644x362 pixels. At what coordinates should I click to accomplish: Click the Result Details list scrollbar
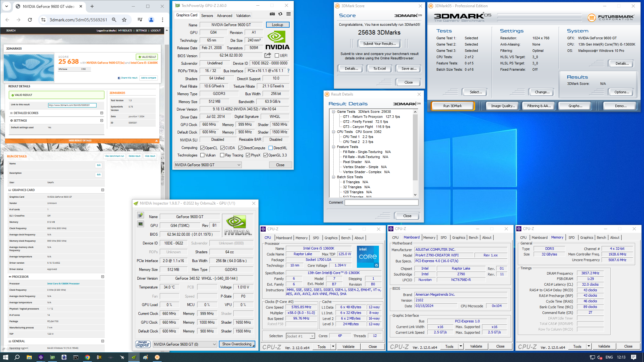415,147
